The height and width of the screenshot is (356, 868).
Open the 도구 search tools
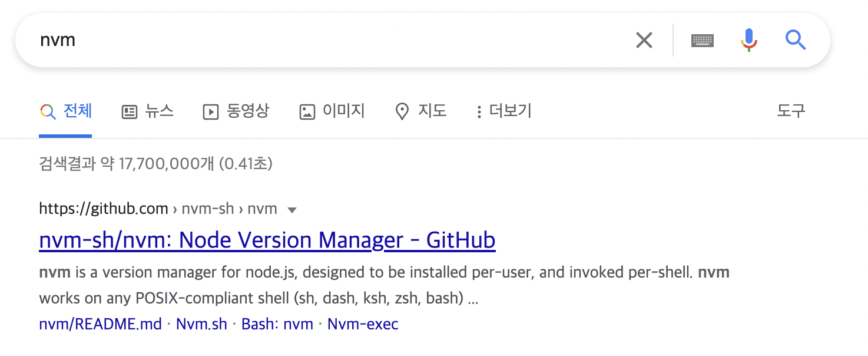(791, 111)
